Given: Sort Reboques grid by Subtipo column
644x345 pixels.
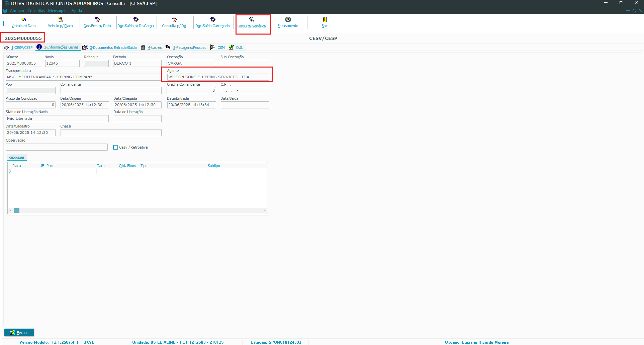Looking at the screenshot, I should pyautogui.click(x=214, y=166).
